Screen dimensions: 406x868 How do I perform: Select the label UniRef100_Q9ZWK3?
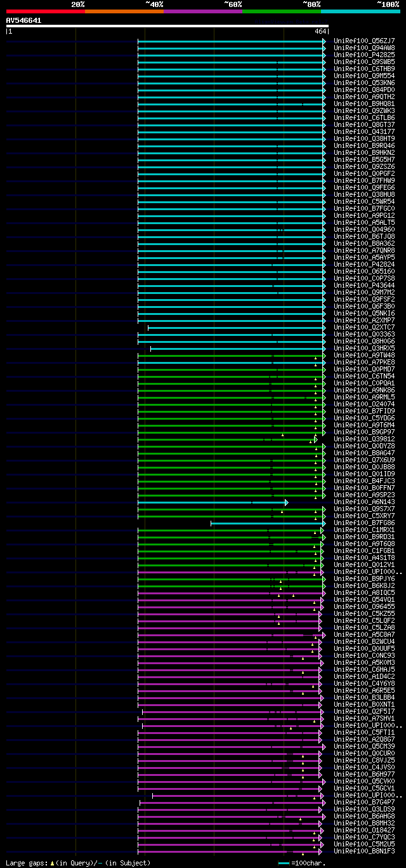click(364, 110)
